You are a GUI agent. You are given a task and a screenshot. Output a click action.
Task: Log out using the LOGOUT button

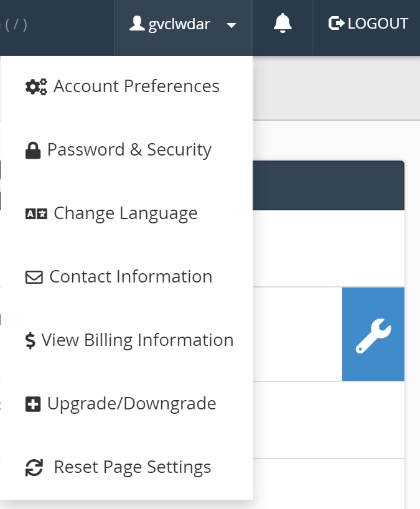[x=368, y=24]
